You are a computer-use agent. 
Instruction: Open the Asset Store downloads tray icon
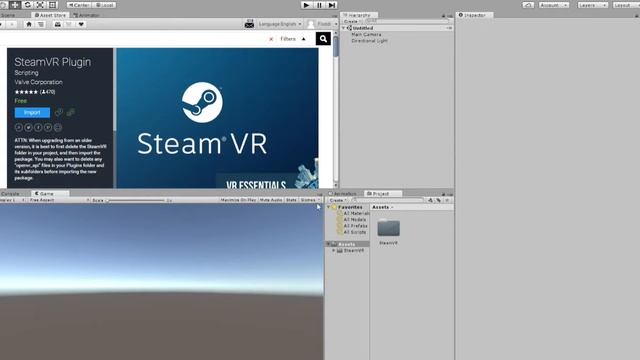tap(58, 24)
